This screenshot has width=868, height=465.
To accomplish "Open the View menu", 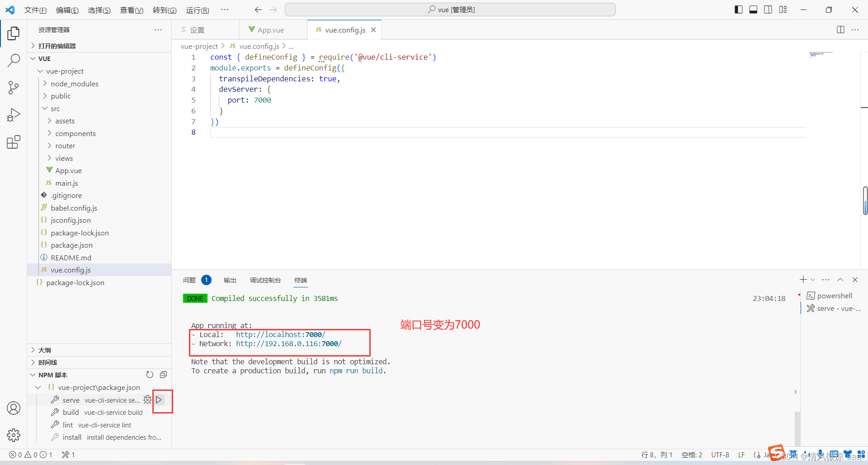I will 132,10.
